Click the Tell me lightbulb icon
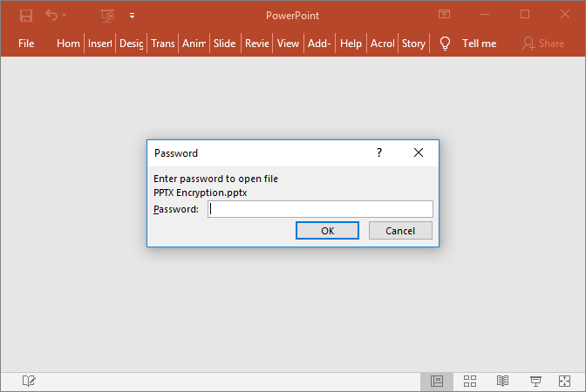Screen dimensions: 586x392 coord(445,43)
